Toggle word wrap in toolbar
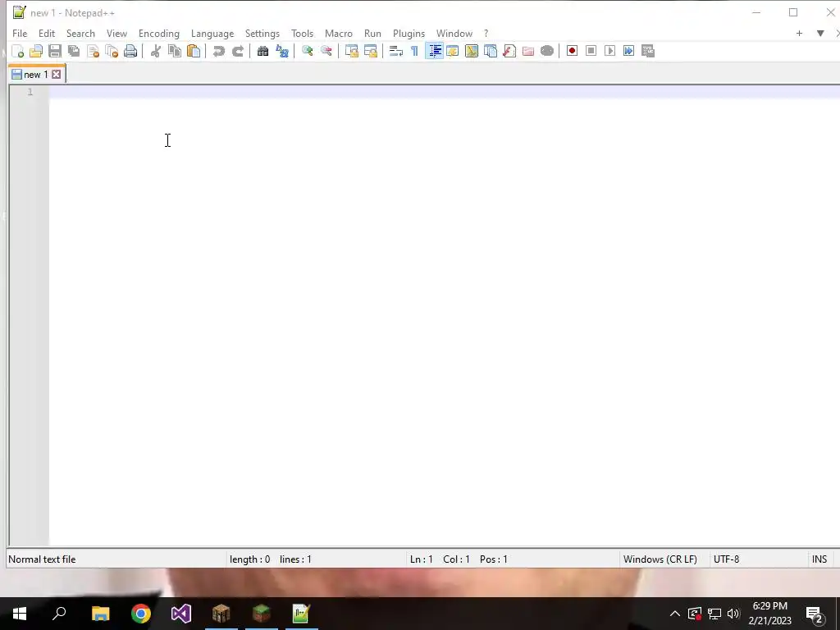Screen dimensions: 840x630 pyautogui.click(x=396, y=51)
